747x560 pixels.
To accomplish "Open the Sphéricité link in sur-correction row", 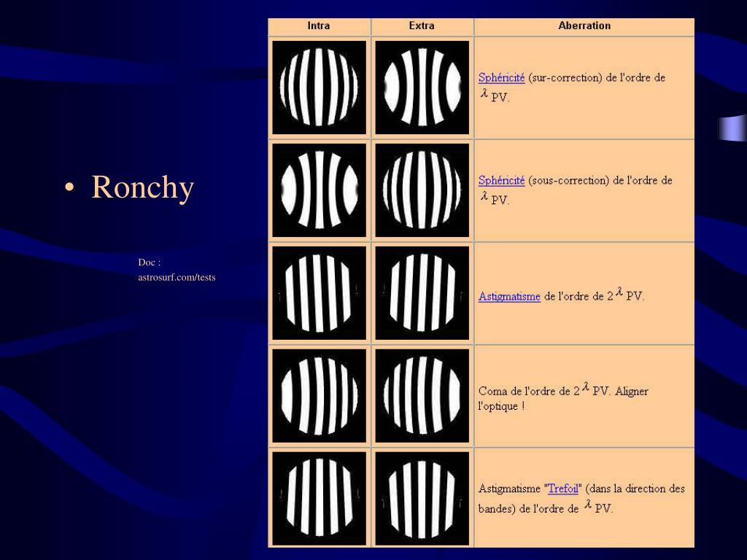I will 501,77.
